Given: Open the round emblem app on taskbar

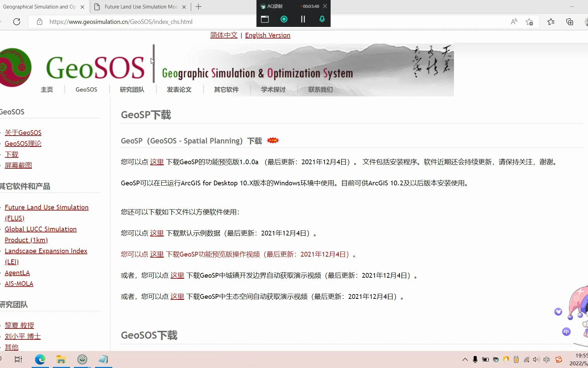Looking at the screenshot, I should (82, 359).
